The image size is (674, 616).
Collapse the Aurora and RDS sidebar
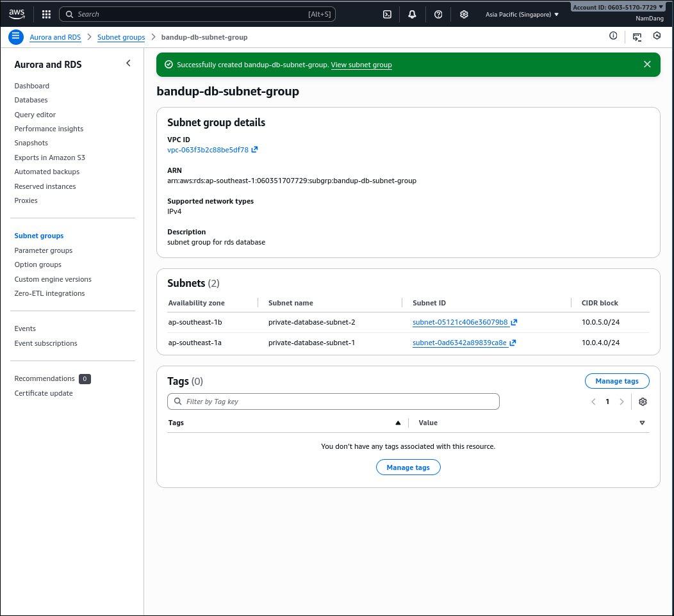128,63
